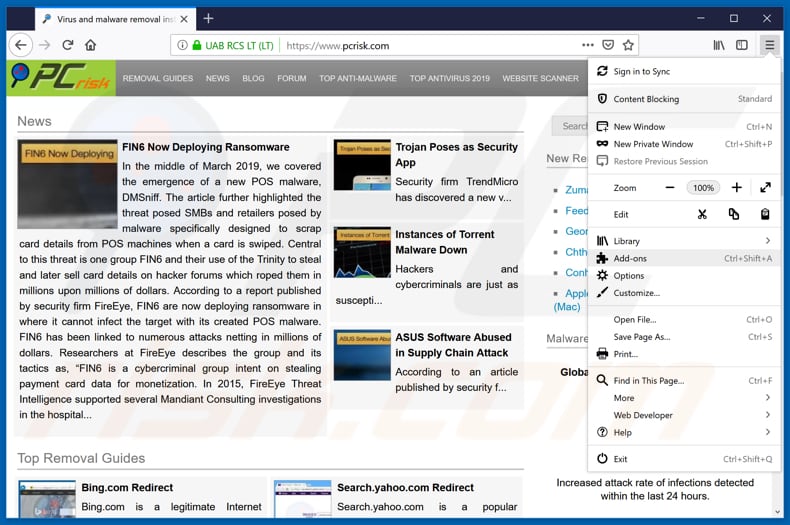The height and width of the screenshot is (525, 790).
Task: Open ASUS Software Abused article
Action: coord(453,345)
